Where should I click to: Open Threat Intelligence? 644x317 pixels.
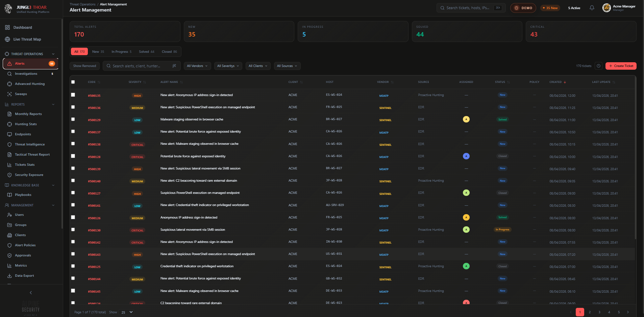30,144
